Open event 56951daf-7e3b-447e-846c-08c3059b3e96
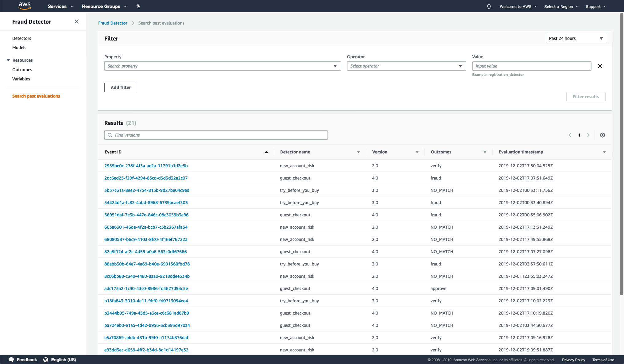The height and width of the screenshot is (364, 624). (146, 215)
